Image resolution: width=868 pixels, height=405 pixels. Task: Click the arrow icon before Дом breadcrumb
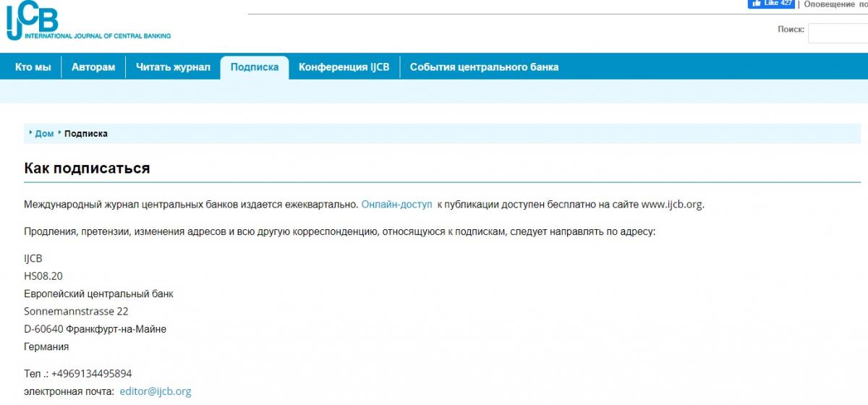point(31,133)
